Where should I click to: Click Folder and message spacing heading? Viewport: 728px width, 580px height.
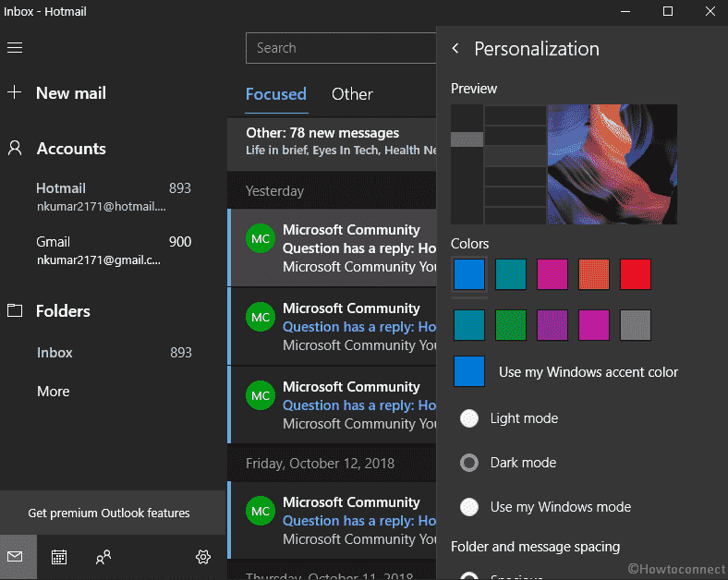535,547
